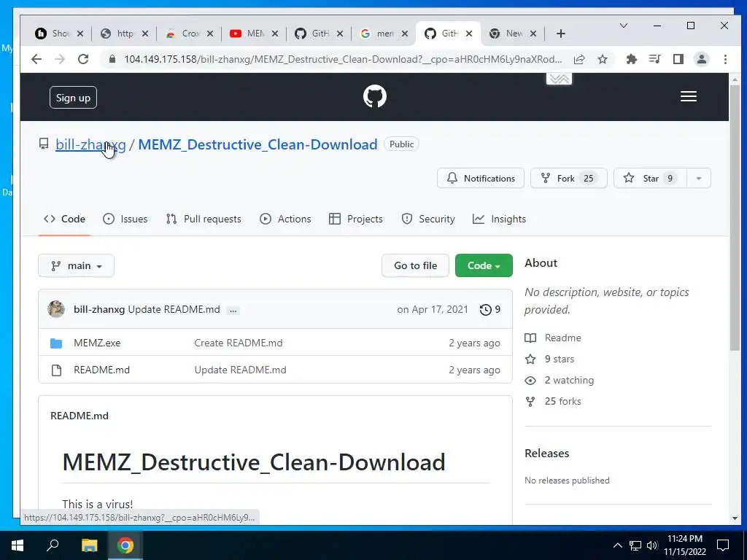Click the commit history clock icon

pyautogui.click(x=485, y=309)
